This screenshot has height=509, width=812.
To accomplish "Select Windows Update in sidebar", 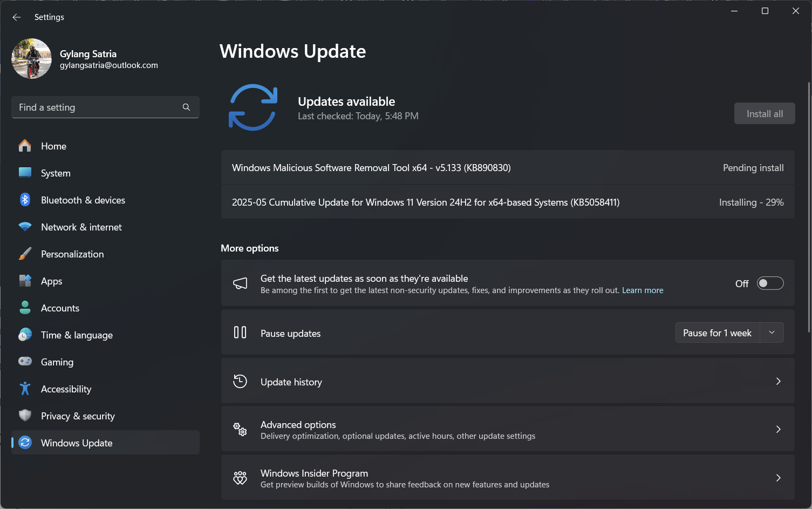I will pos(105,443).
